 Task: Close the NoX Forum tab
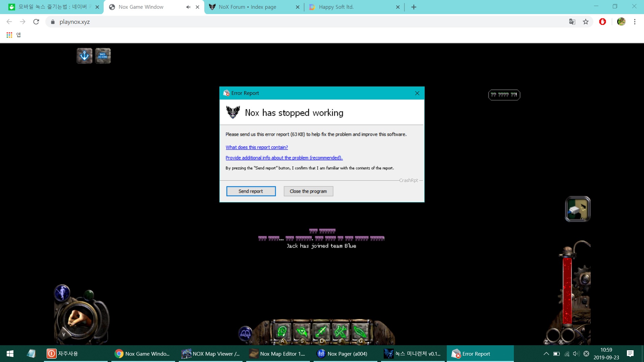(x=298, y=7)
